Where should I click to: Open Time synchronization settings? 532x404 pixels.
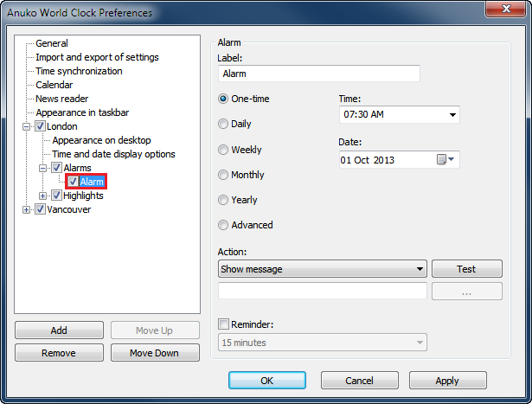tap(79, 71)
